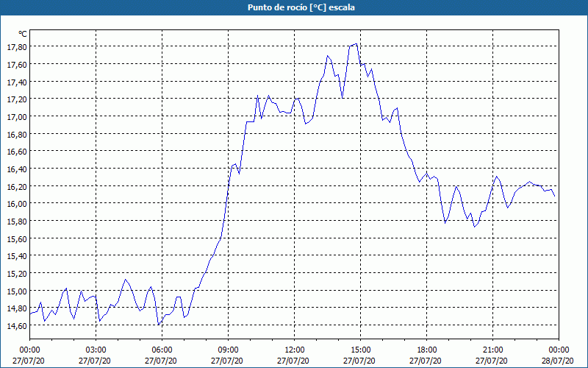Click the 16,20 y-axis label

point(17,186)
